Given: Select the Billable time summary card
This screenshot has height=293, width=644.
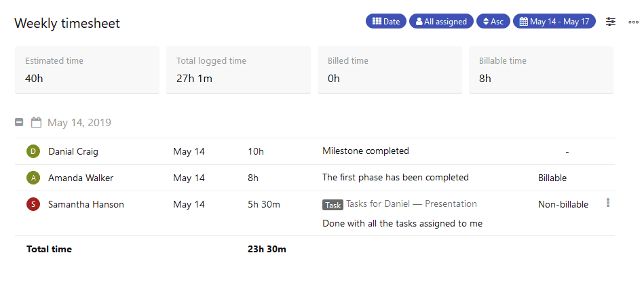Looking at the screenshot, I should point(541,70).
